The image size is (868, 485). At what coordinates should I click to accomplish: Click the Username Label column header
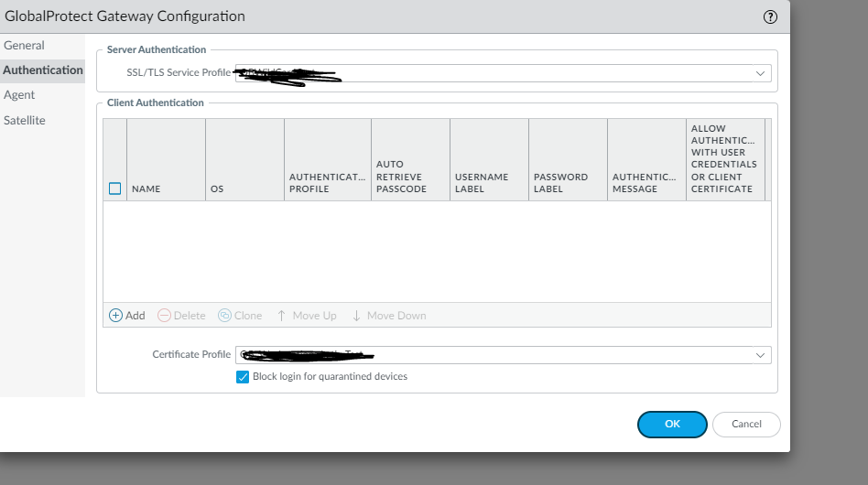click(489, 160)
